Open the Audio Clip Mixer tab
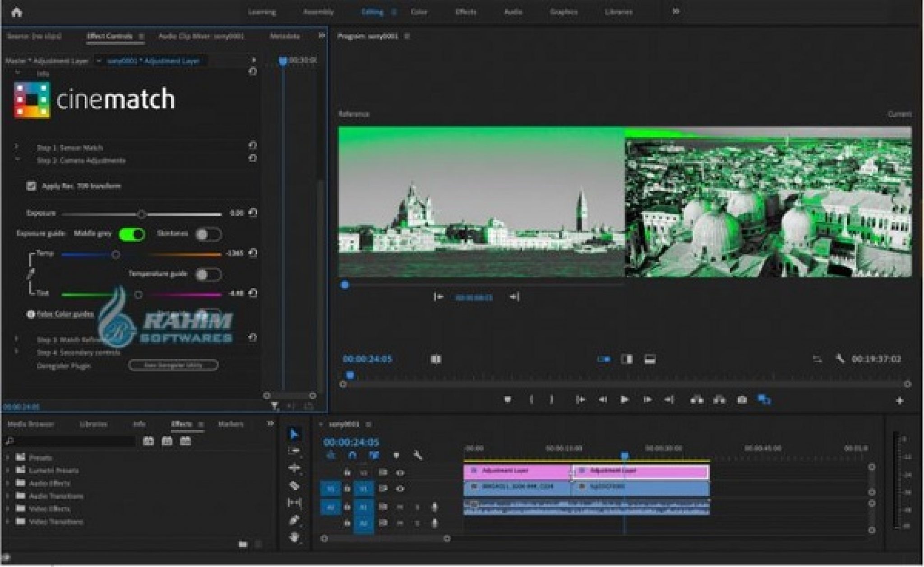This screenshot has width=924, height=567. 201,36
